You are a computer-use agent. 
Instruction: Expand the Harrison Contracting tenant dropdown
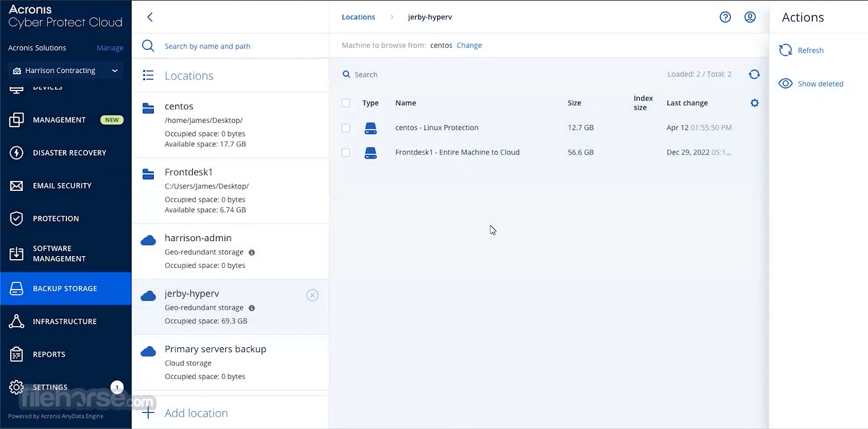coord(65,71)
